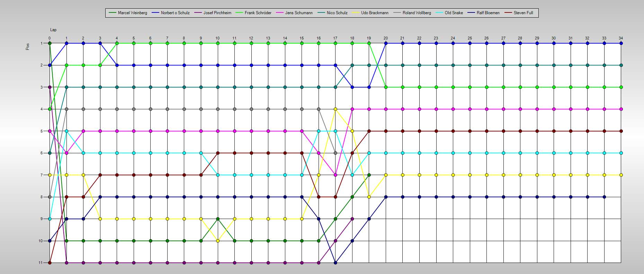
Task: Select Udo Brackmann point at lap 19, position 8
Action: (369, 197)
